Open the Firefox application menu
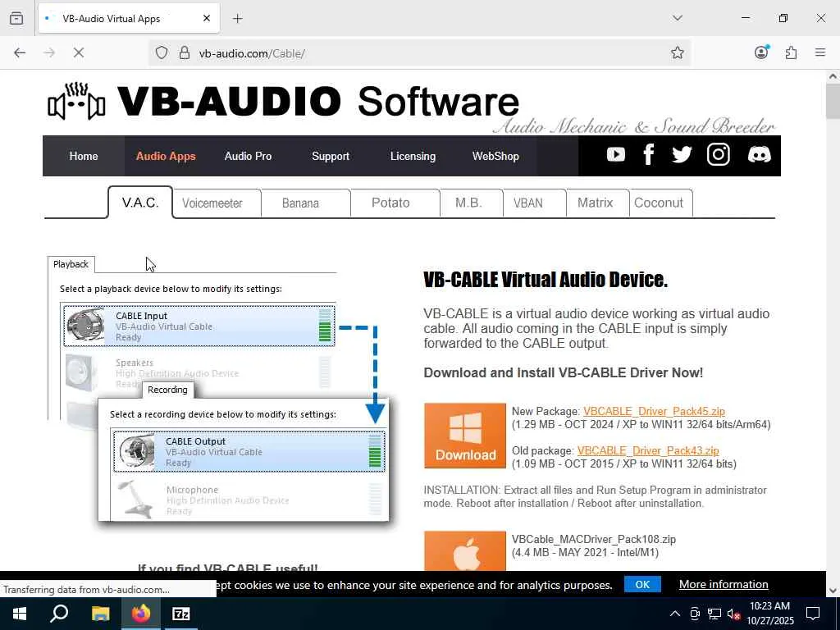The width and height of the screenshot is (840, 630). [x=820, y=52]
